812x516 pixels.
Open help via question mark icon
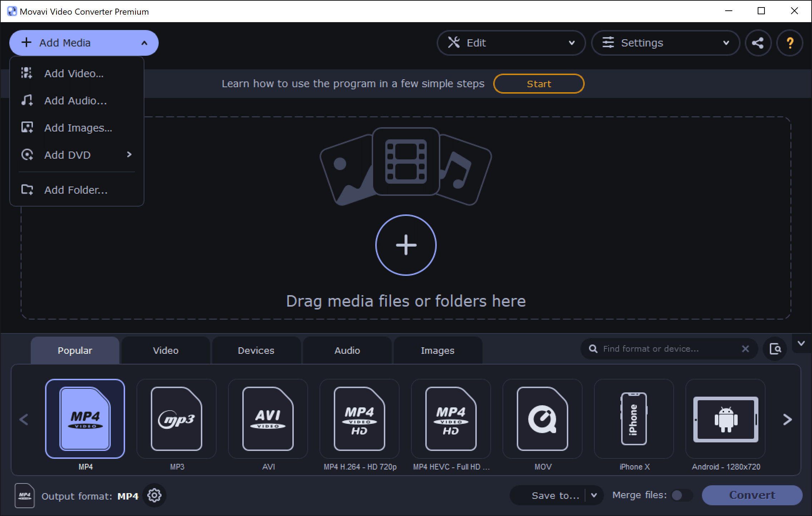coord(790,43)
